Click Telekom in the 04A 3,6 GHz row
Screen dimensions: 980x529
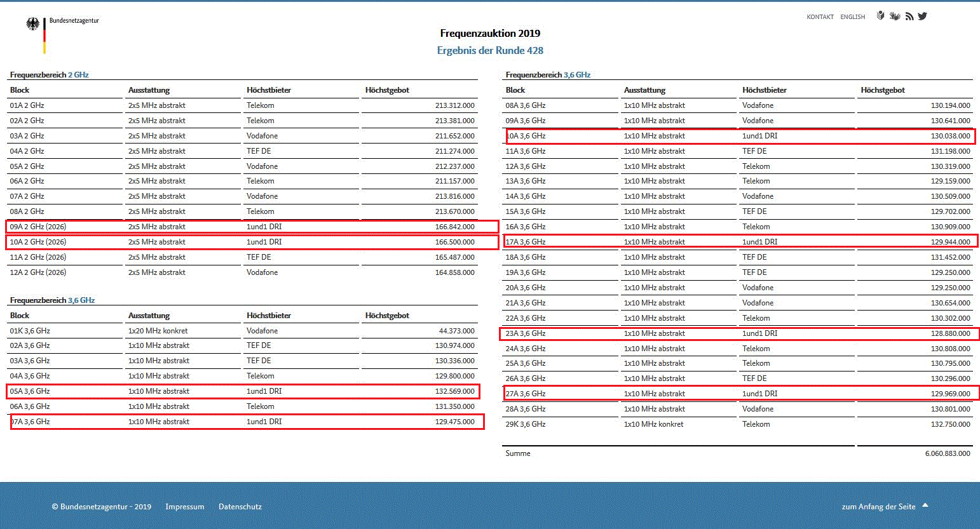click(x=261, y=376)
